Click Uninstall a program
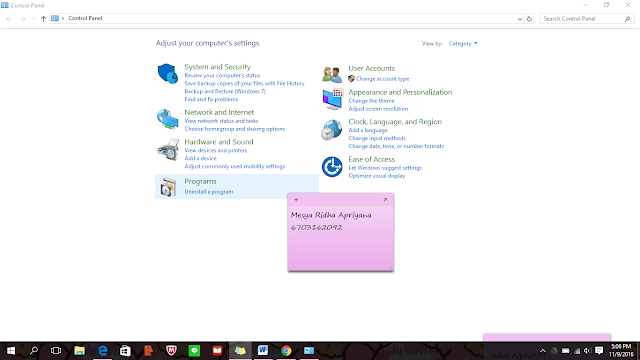 [x=209, y=192]
